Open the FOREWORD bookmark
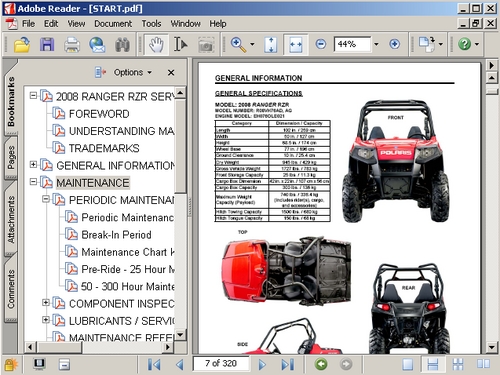The width and height of the screenshot is (500, 375). (99, 114)
